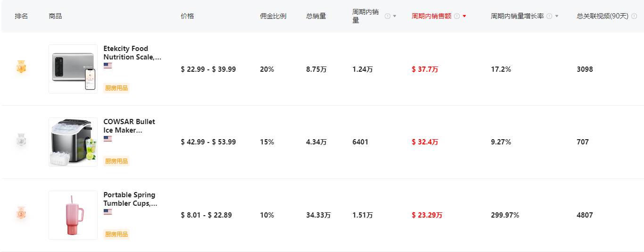This screenshot has height=252, width=644.
Task: Click US flag under Portable Spring Tumbler
Action: (107, 212)
